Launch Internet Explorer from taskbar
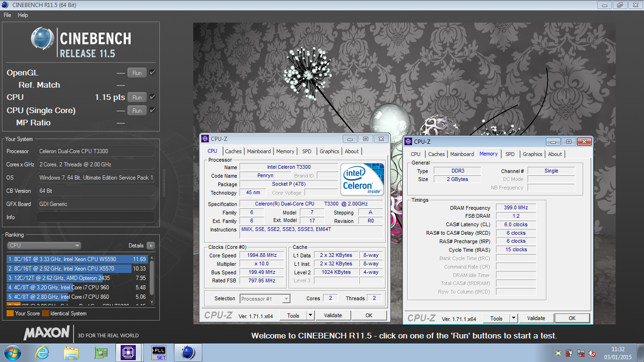 [x=42, y=353]
